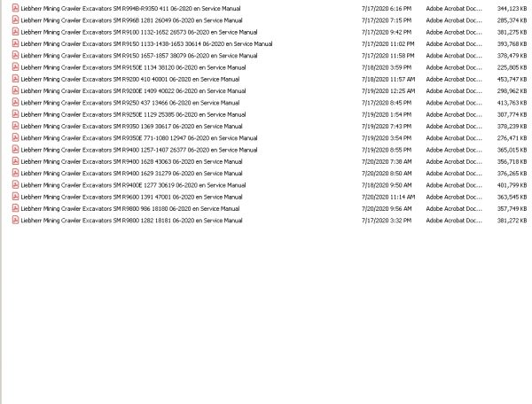
Task: Select the PDF icon of R9150E 1134 38120
Action: coord(15,67)
